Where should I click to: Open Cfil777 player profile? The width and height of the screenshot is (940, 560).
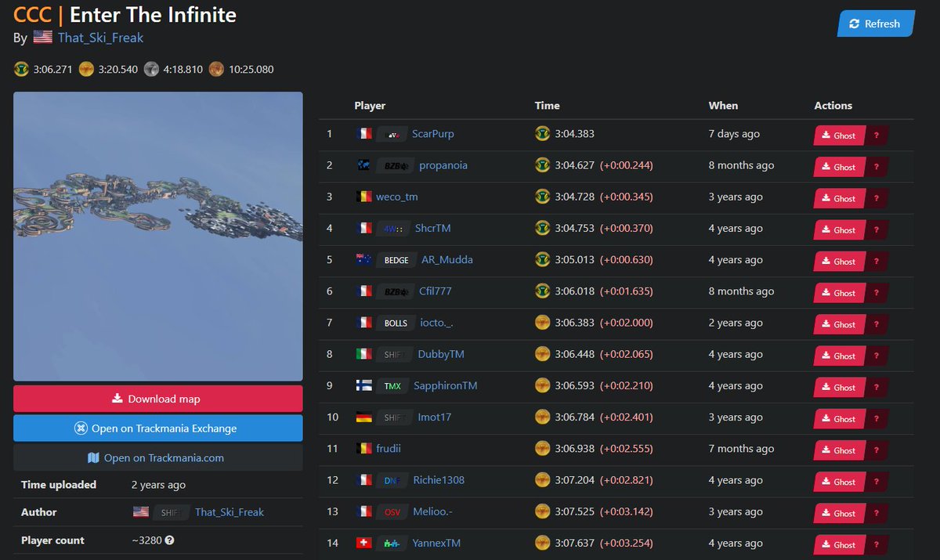436,291
